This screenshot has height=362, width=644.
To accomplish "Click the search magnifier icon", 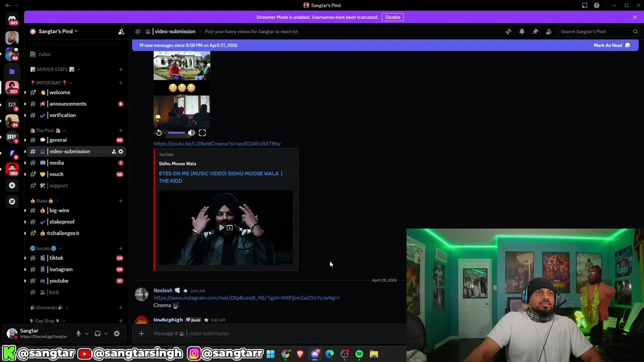I will [x=635, y=31].
